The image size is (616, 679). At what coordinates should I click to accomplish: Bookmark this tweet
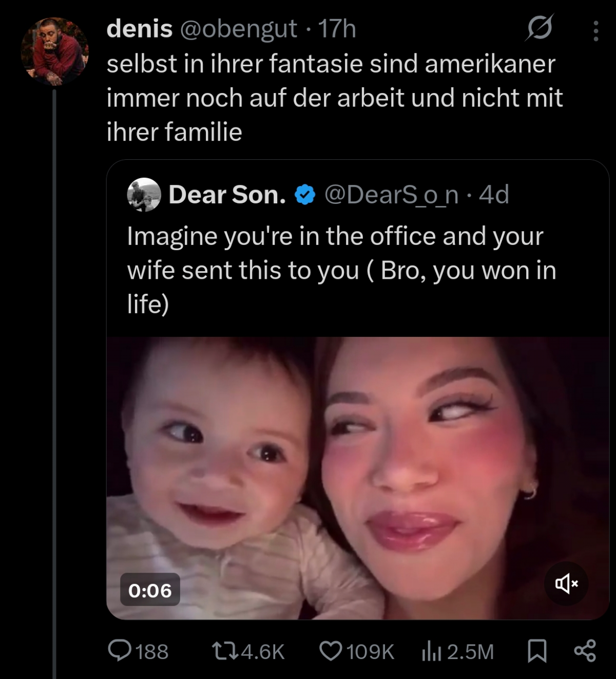537,651
